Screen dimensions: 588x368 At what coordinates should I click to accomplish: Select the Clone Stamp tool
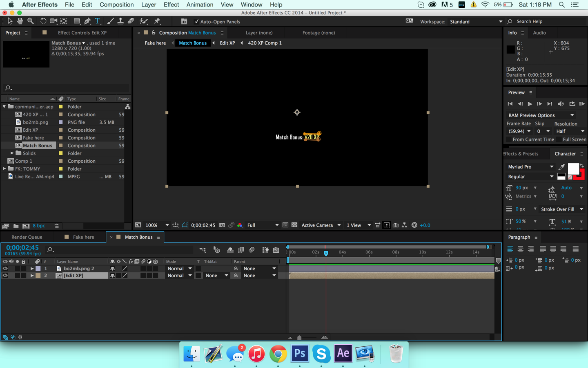tap(120, 21)
